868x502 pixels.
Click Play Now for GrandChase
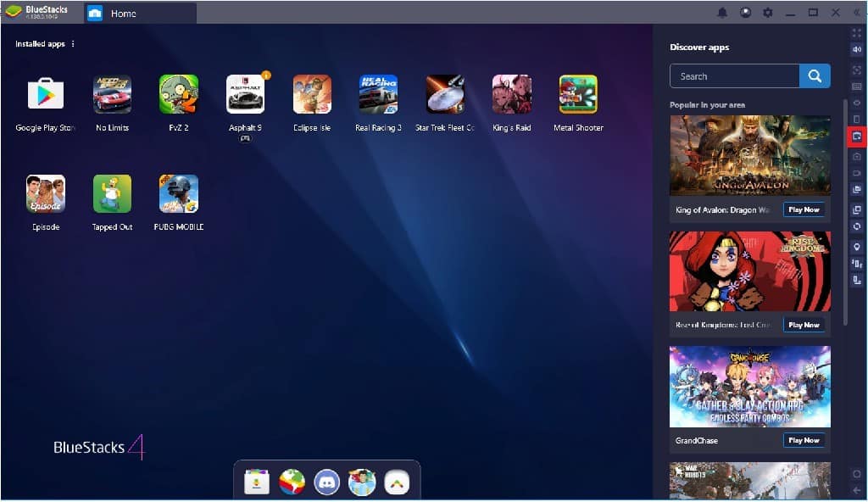coord(804,440)
